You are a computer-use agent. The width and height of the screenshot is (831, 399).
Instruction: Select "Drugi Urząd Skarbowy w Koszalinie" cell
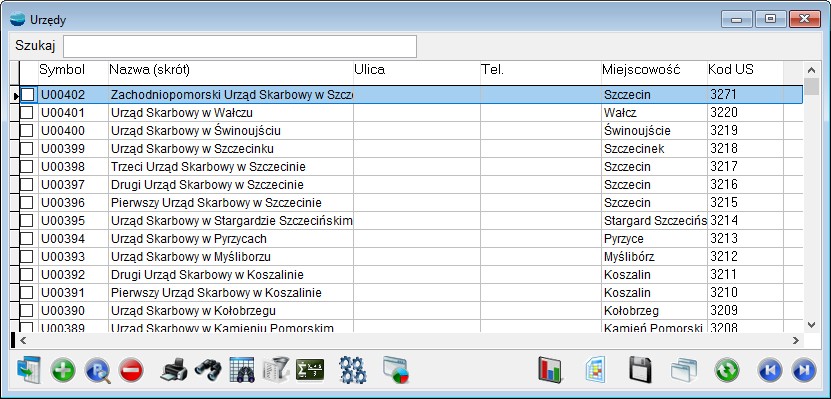[x=231, y=275]
